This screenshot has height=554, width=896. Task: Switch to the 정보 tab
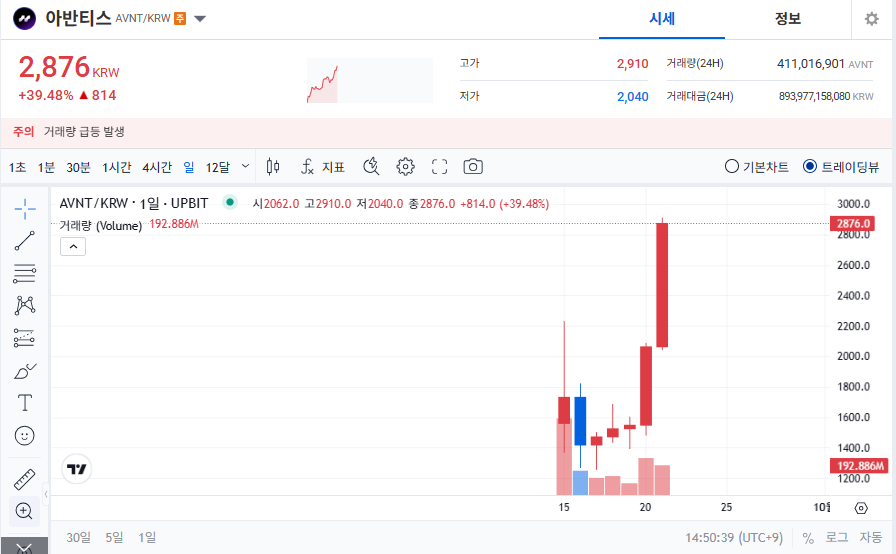click(787, 19)
